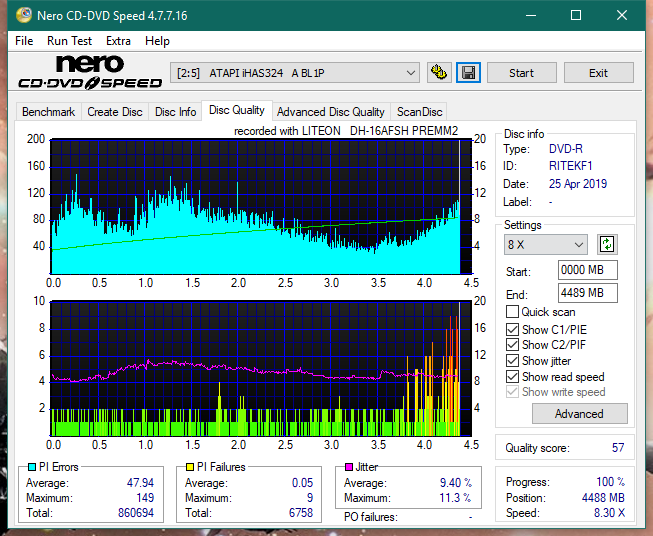
Task: Click the Exit button
Action: [598, 73]
